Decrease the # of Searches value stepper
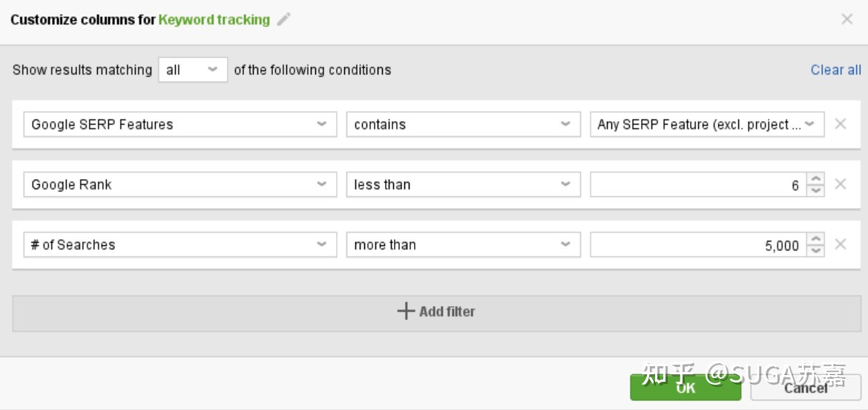The width and height of the screenshot is (868, 410). (815, 250)
